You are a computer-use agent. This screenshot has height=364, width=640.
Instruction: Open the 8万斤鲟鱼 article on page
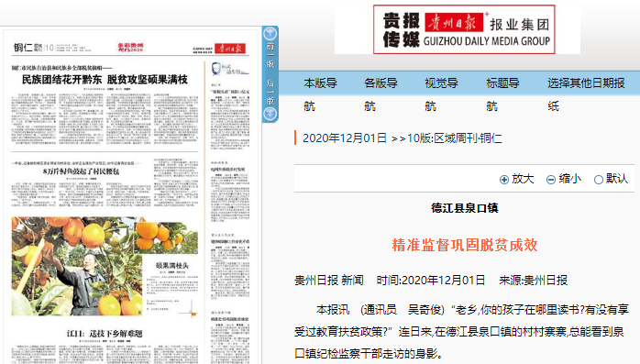click(82, 171)
